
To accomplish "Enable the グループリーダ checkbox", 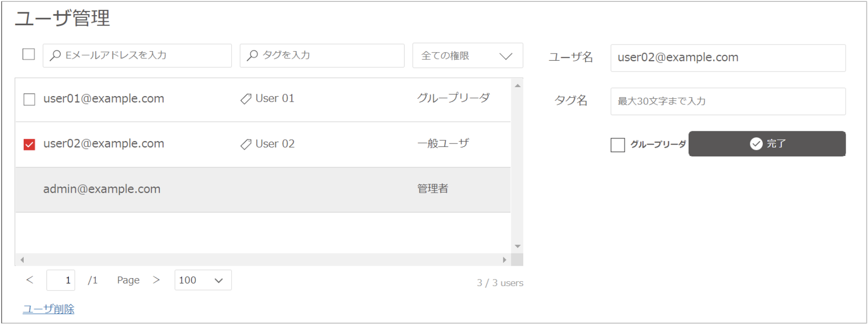I will click(x=618, y=144).
